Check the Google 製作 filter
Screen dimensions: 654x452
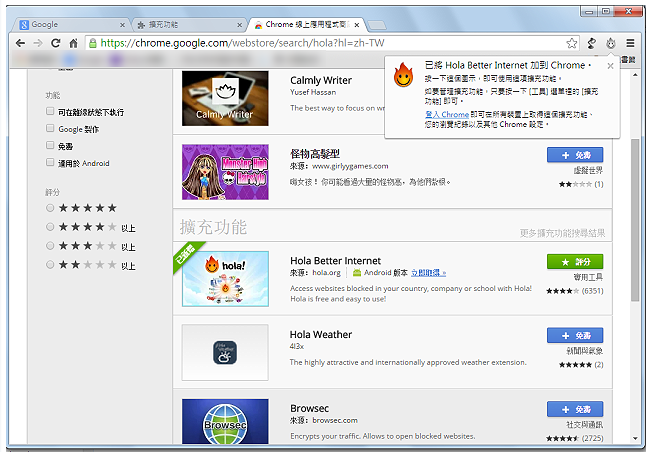(50, 128)
